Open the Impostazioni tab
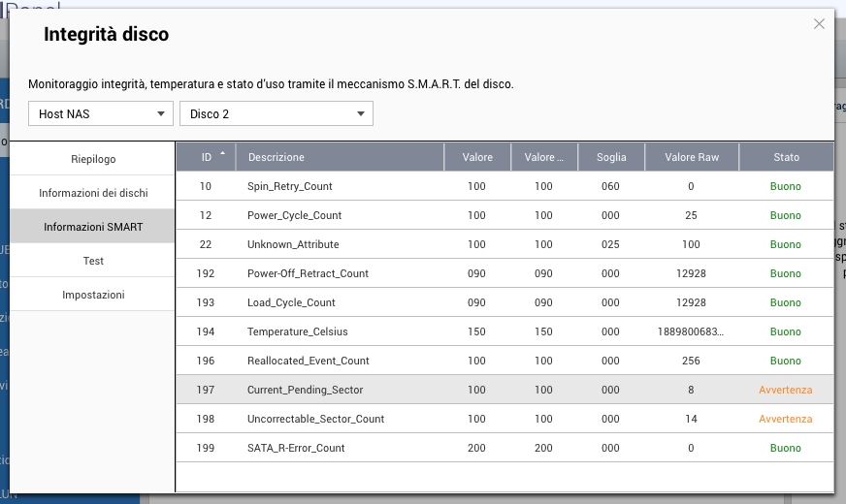This screenshot has width=846, height=504. point(93,295)
